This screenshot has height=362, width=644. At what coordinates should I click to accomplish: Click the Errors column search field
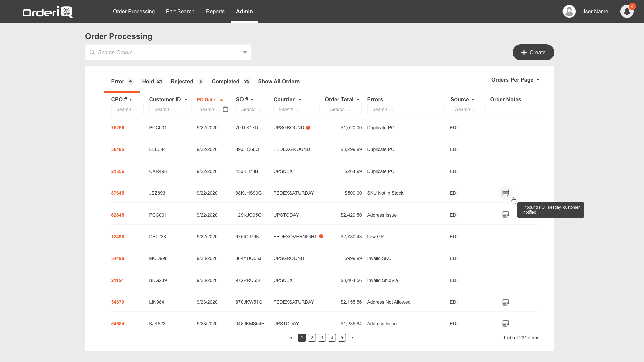click(406, 109)
